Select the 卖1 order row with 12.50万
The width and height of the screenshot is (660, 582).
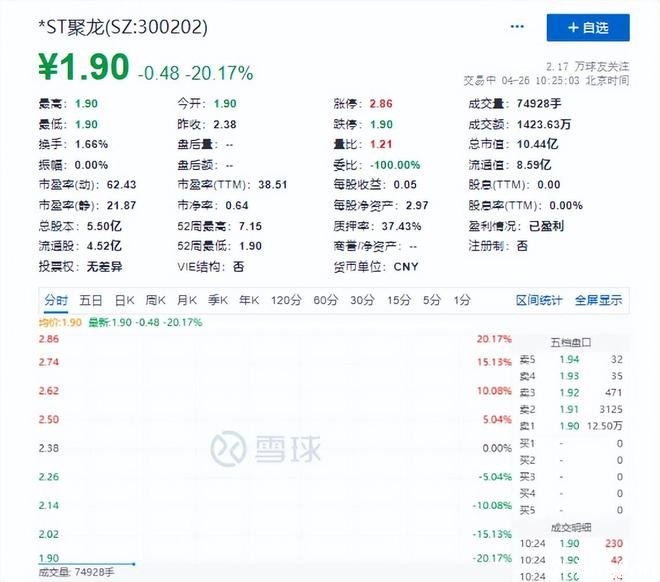[571, 426]
